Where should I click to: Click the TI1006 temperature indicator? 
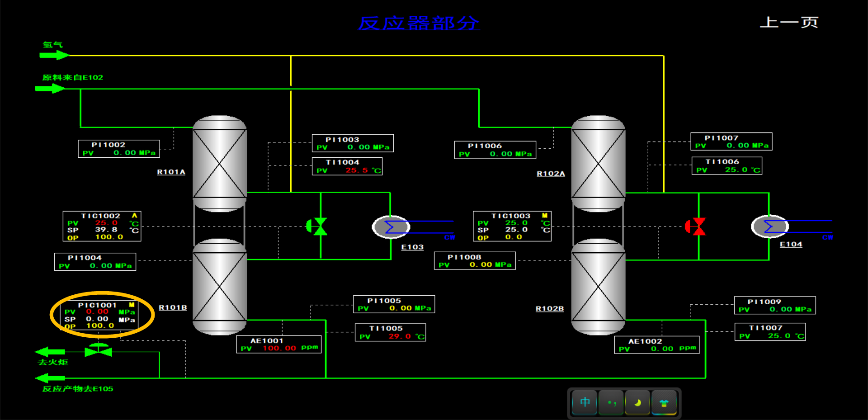click(727, 165)
